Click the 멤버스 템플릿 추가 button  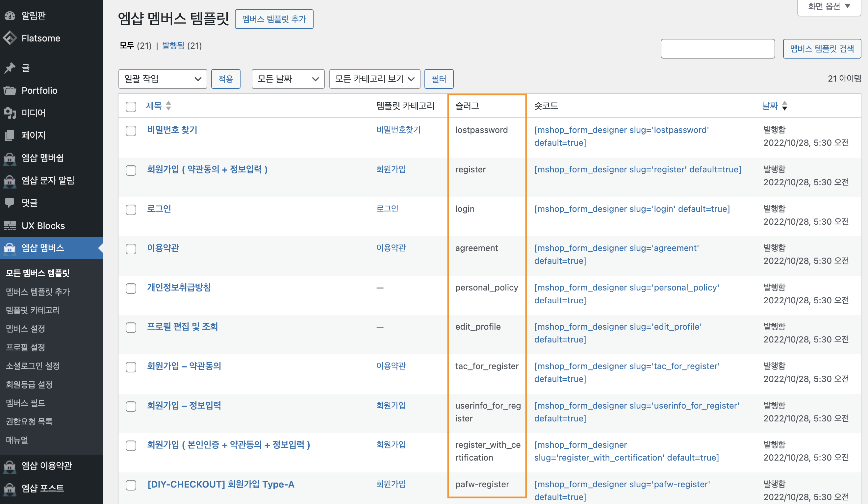[x=274, y=19]
